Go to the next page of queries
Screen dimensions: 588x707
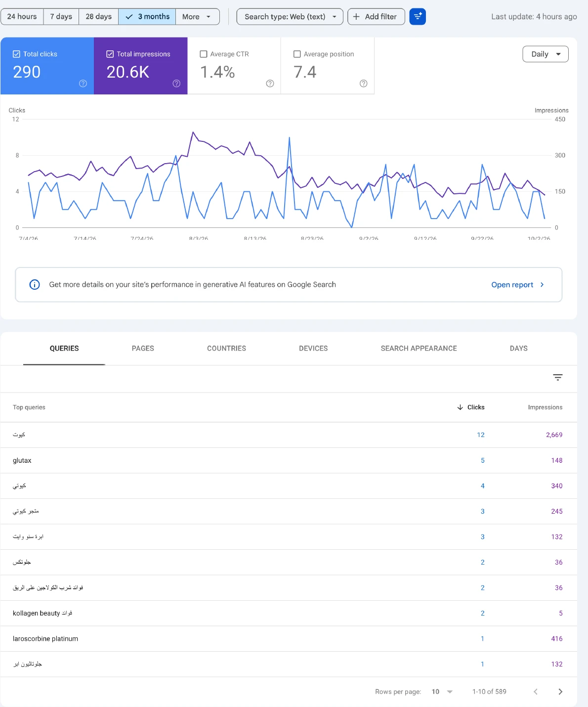[x=560, y=692]
